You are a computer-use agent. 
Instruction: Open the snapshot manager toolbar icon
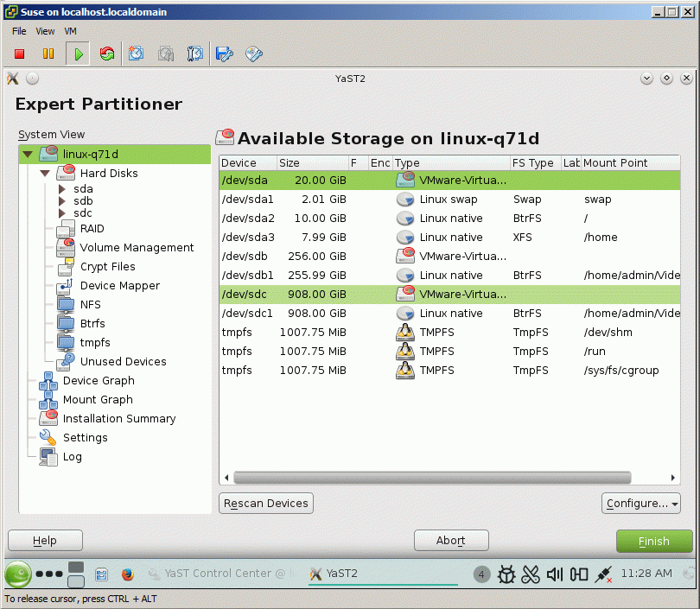(x=194, y=54)
